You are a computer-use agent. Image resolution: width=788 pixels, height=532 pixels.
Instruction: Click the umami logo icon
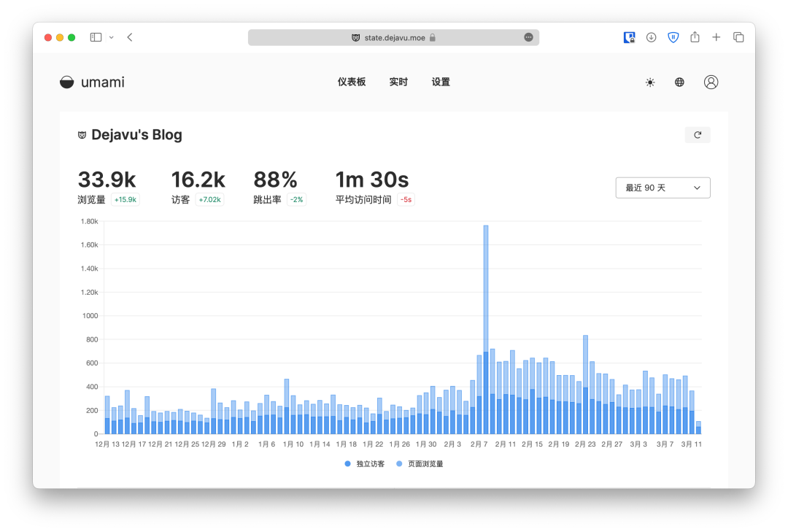(67, 82)
